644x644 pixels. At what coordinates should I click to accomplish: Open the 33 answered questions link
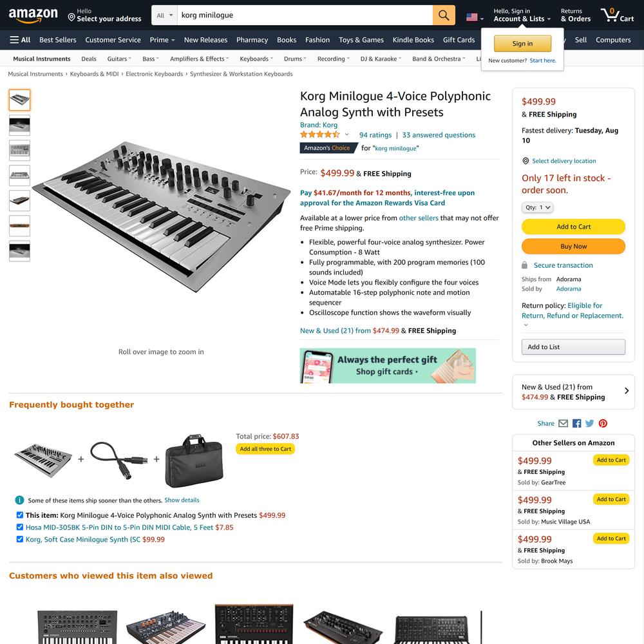[439, 135]
